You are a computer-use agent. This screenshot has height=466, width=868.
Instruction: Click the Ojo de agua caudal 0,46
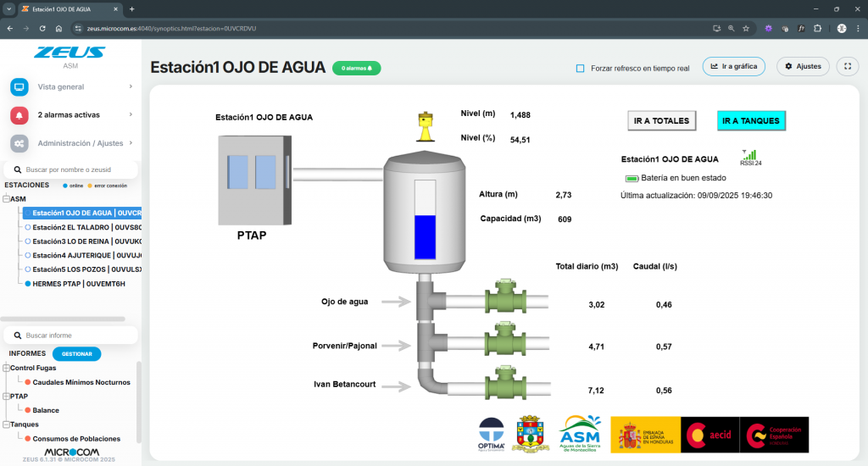point(664,304)
